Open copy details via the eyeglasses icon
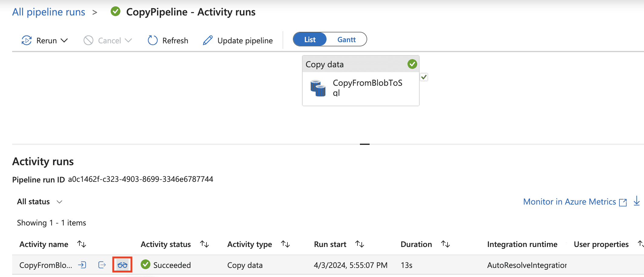 122,265
